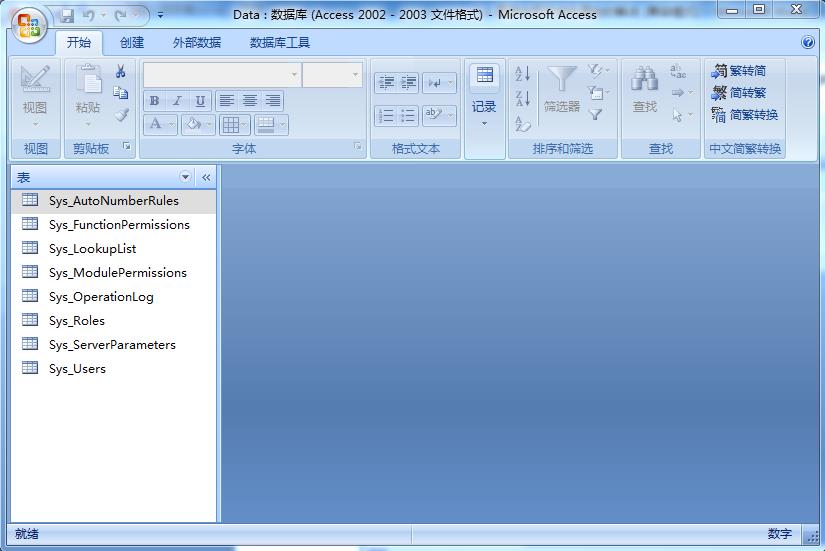Click the text direction button
This screenshot has width=825, height=551.
click(439, 83)
